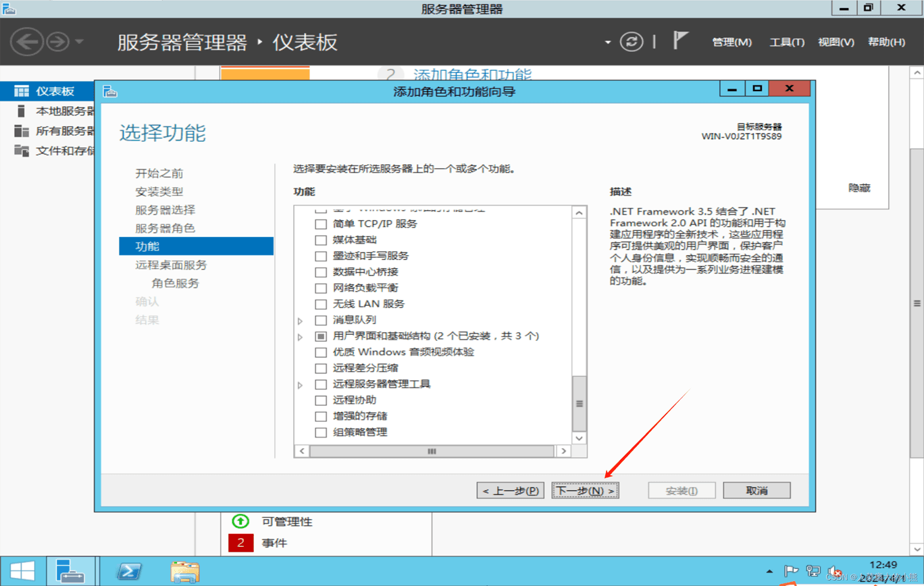Open File Explorer from taskbar
The image size is (924, 586).
[x=184, y=571]
